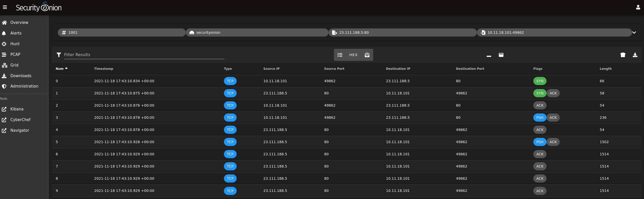The width and height of the screenshot is (644, 199).
Task: Download the PCAP file icon
Action: [x=635, y=55]
